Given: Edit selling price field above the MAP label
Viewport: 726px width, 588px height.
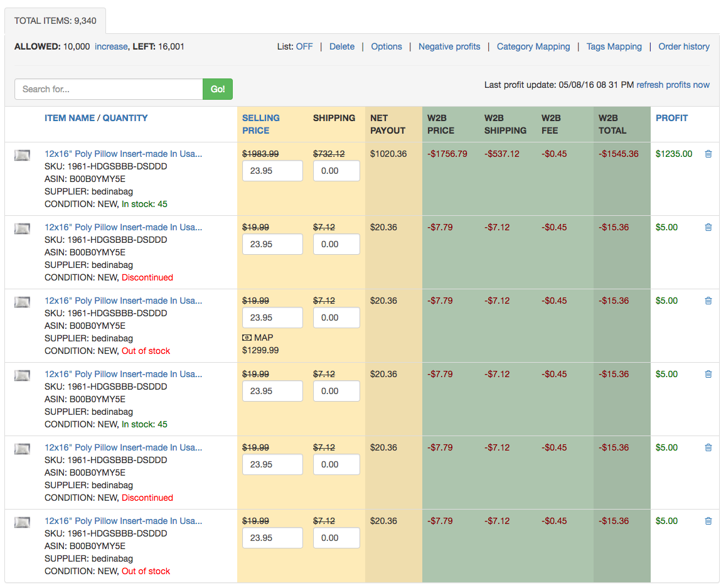Looking at the screenshot, I should point(272,318).
